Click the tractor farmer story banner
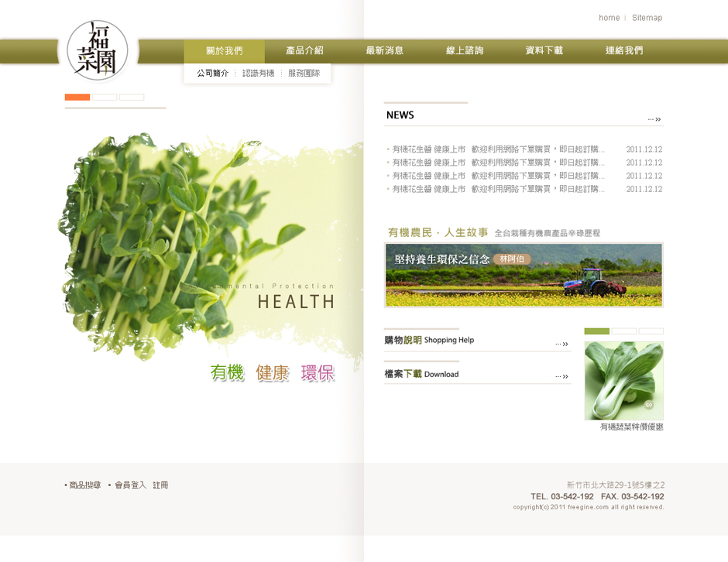 (524, 275)
